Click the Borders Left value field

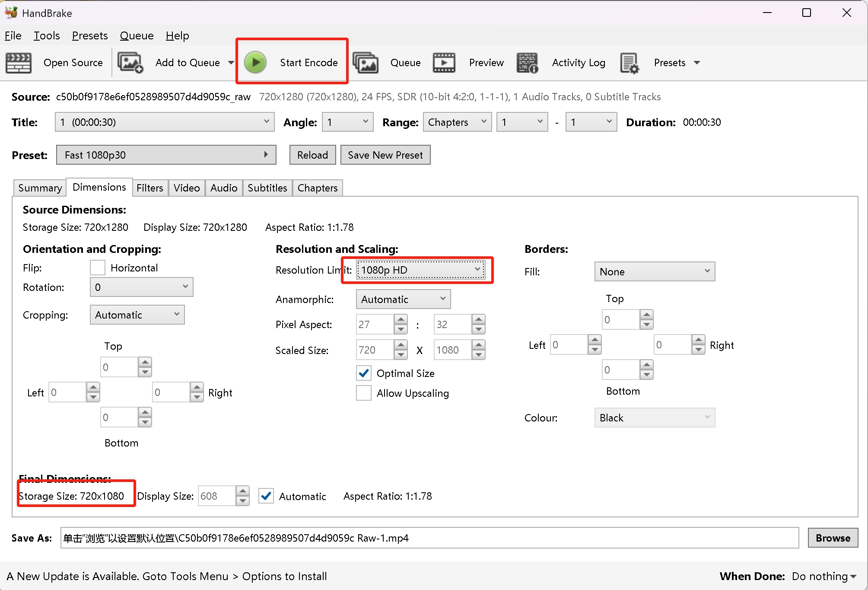click(569, 345)
